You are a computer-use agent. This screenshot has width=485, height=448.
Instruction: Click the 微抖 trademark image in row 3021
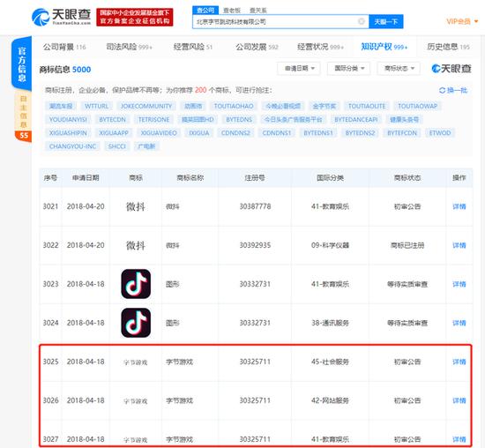click(x=136, y=206)
